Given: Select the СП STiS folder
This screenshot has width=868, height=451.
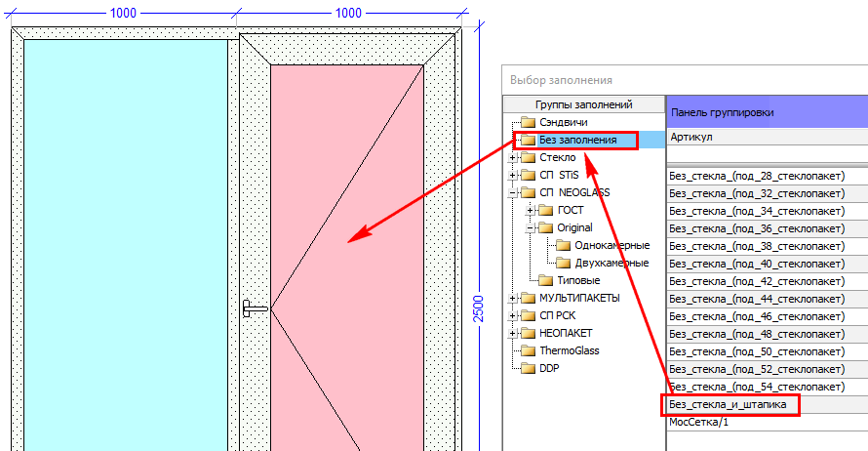Looking at the screenshot, I should [x=559, y=175].
